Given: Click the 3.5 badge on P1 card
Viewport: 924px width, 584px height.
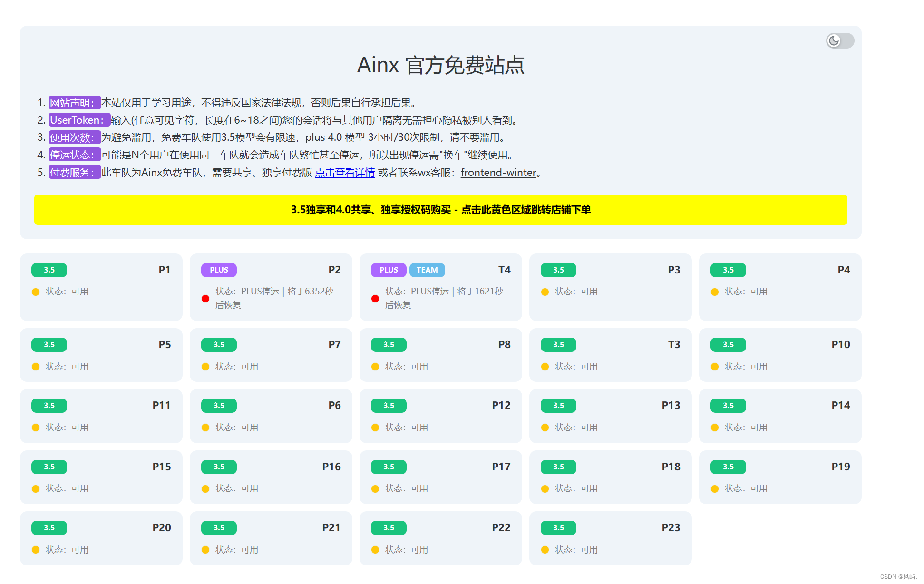Looking at the screenshot, I should (49, 270).
